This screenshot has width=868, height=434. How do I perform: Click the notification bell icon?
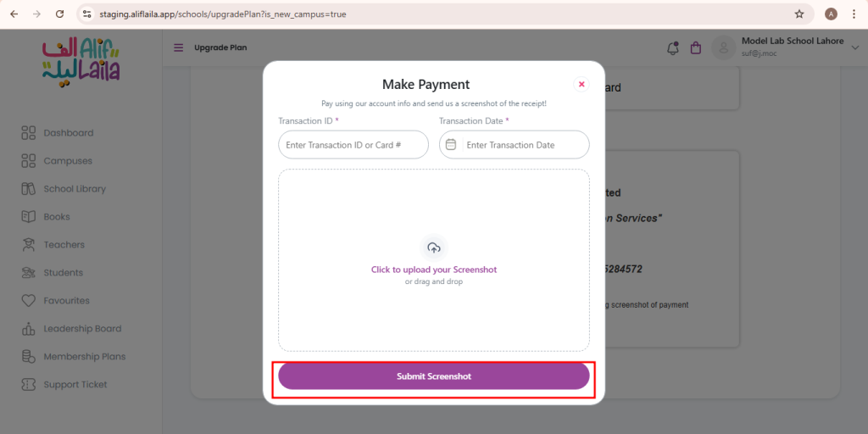tap(672, 48)
